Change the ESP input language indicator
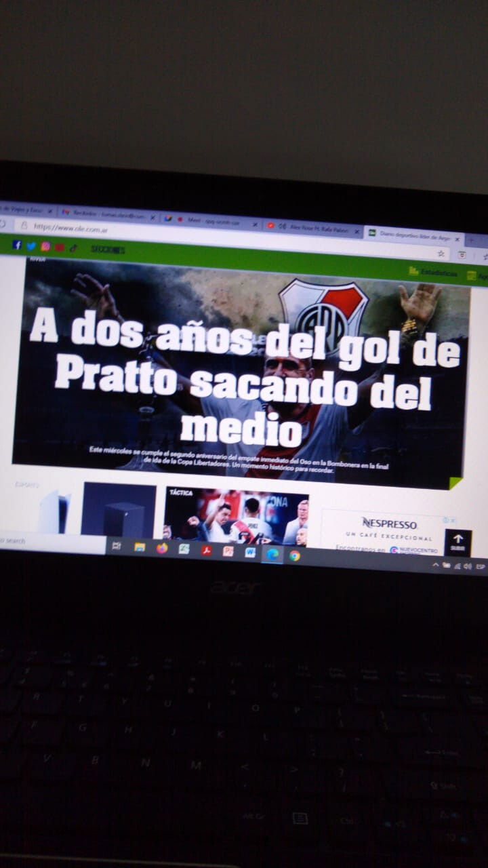Image resolution: width=488 pixels, height=868 pixels. tap(480, 566)
